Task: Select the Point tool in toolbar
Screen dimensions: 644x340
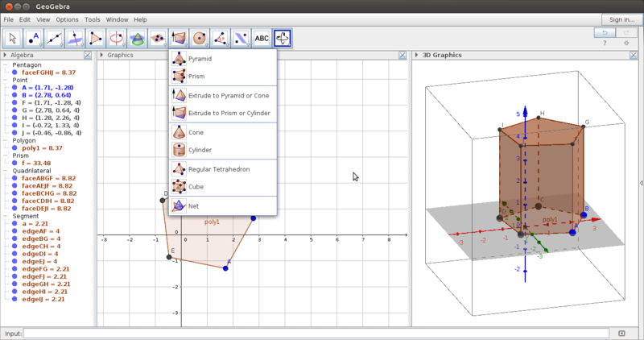Action: coord(34,38)
